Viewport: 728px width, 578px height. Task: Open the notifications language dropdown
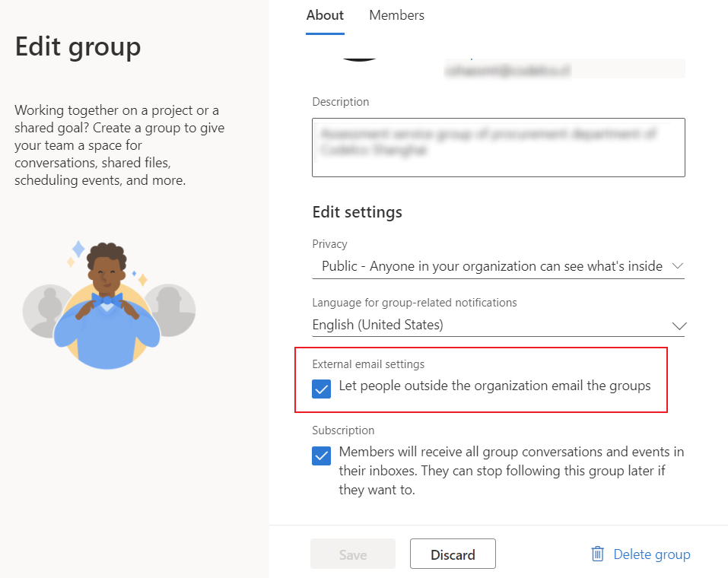point(498,325)
